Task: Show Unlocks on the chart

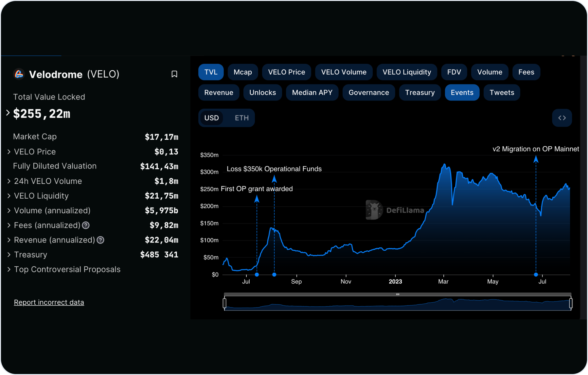Action: click(x=262, y=93)
